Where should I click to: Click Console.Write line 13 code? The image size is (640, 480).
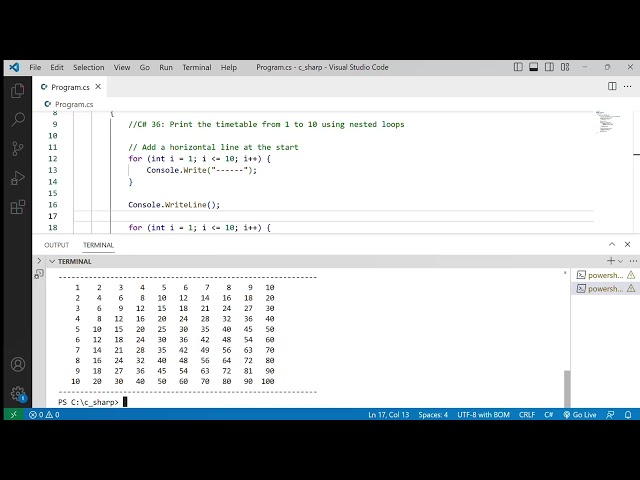pos(202,170)
